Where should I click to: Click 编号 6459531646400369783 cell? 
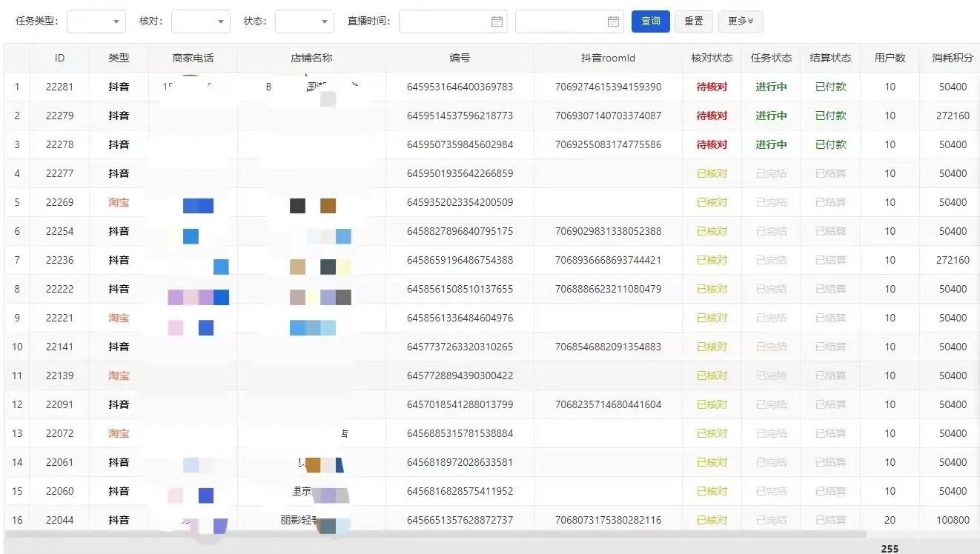click(x=459, y=86)
